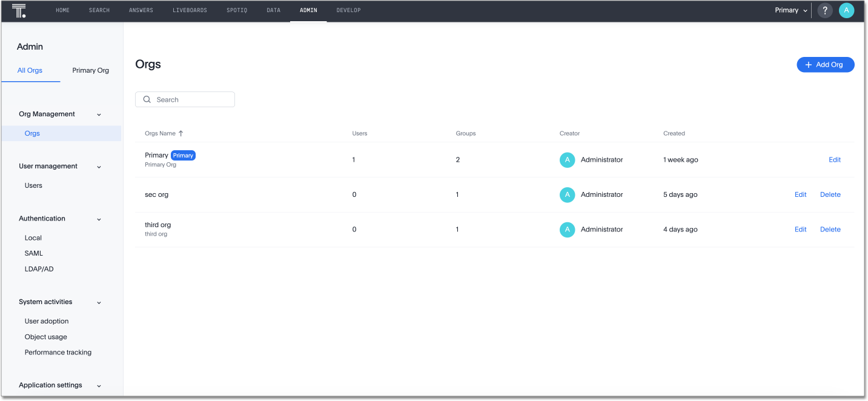
Task: Click the ThoughtSpot logo icon
Action: (x=19, y=10)
